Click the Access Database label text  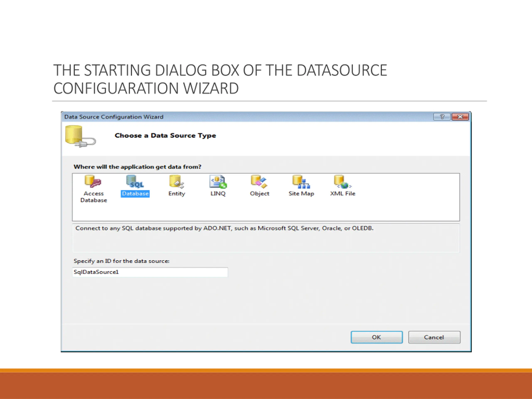pos(94,197)
